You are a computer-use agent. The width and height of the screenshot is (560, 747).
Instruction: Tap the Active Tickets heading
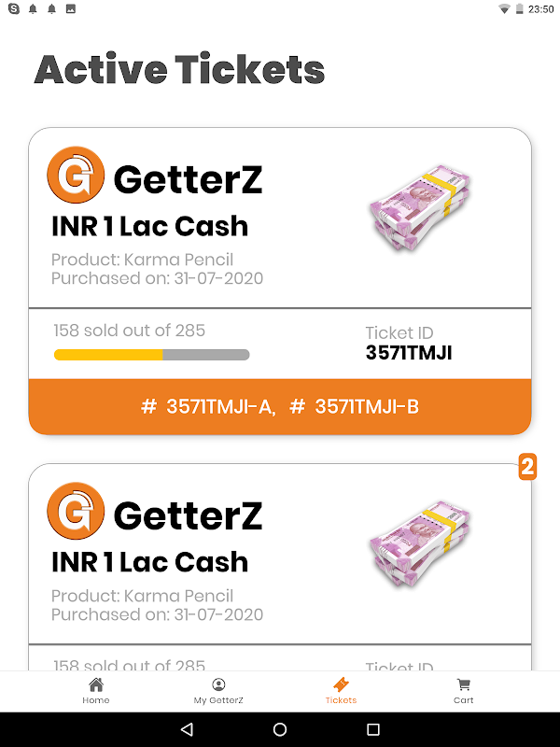(x=179, y=70)
